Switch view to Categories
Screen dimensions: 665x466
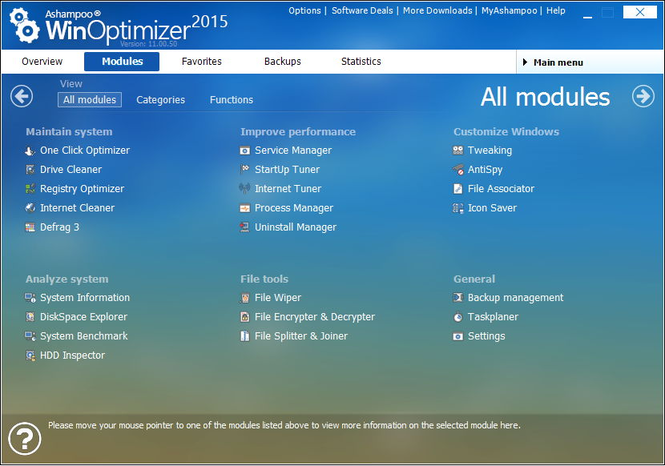coord(160,100)
